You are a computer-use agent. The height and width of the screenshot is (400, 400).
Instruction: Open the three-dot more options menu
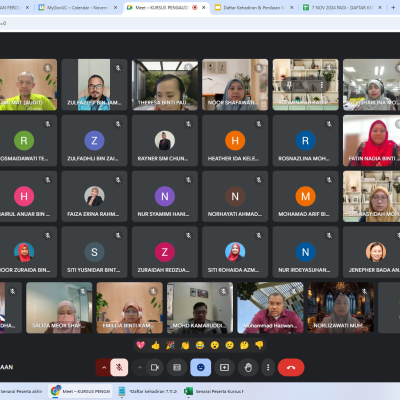[x=268, y=367]
